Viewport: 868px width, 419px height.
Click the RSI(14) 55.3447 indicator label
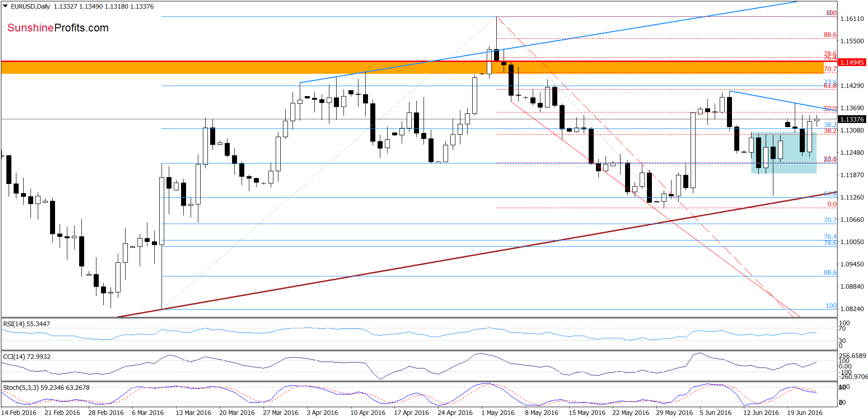coord(26,324)
